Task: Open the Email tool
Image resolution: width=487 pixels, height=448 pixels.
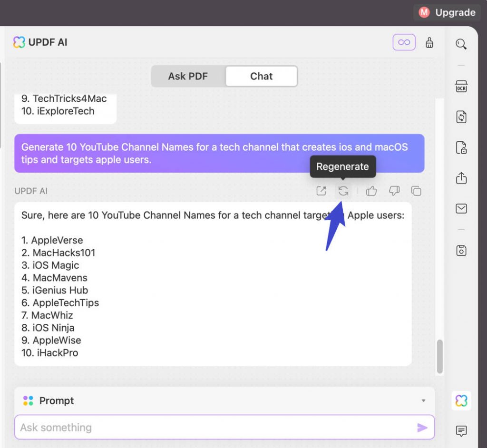Action: coord(461,208)
